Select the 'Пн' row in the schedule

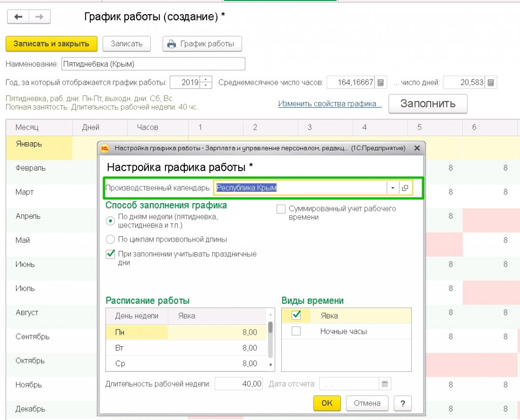click(186, 332)
